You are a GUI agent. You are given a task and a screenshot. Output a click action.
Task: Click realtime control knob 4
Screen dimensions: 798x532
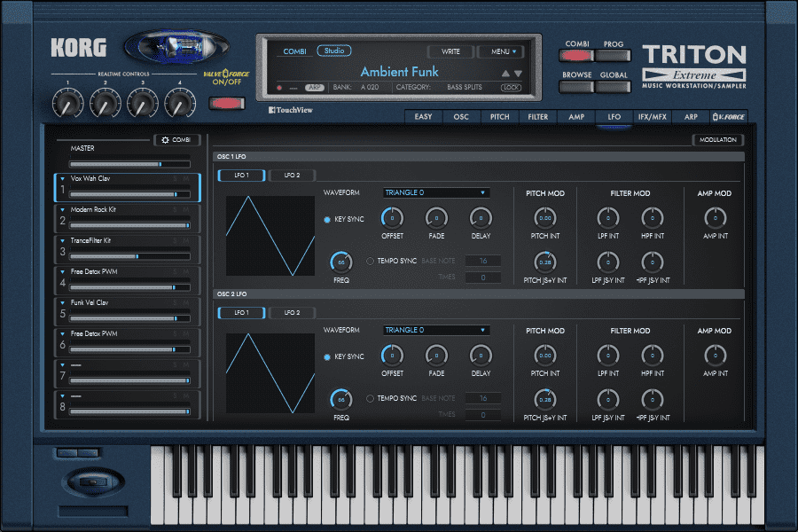(180, 102)
